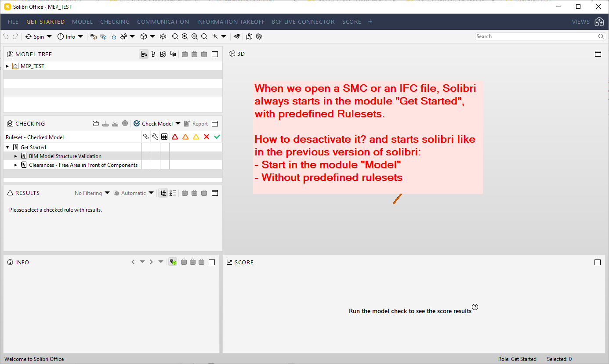Click the Zoom Out magnifier

pos(195,37)
